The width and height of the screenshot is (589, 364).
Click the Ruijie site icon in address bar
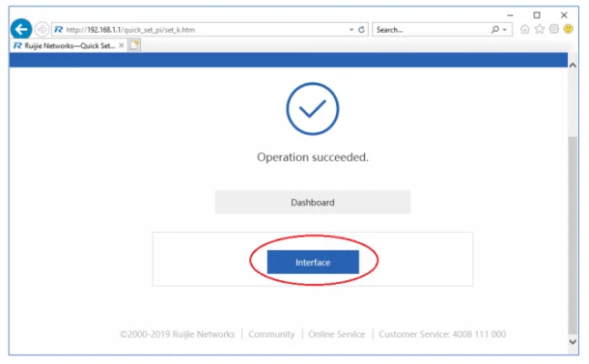pos(58,29)
